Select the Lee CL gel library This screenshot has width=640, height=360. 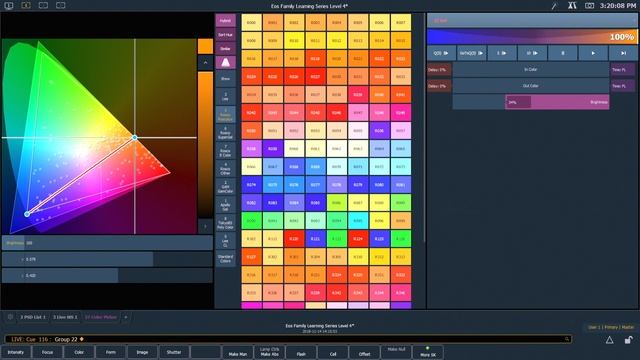225,241
